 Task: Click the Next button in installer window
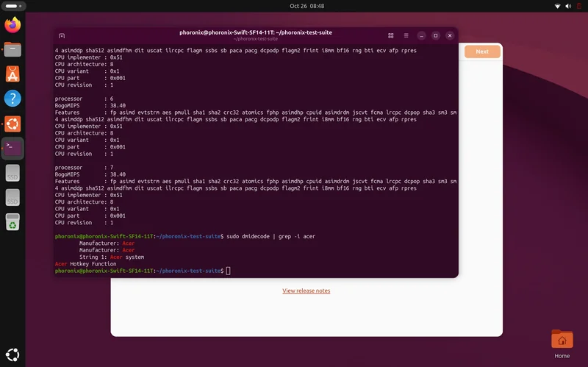point(482,51)
